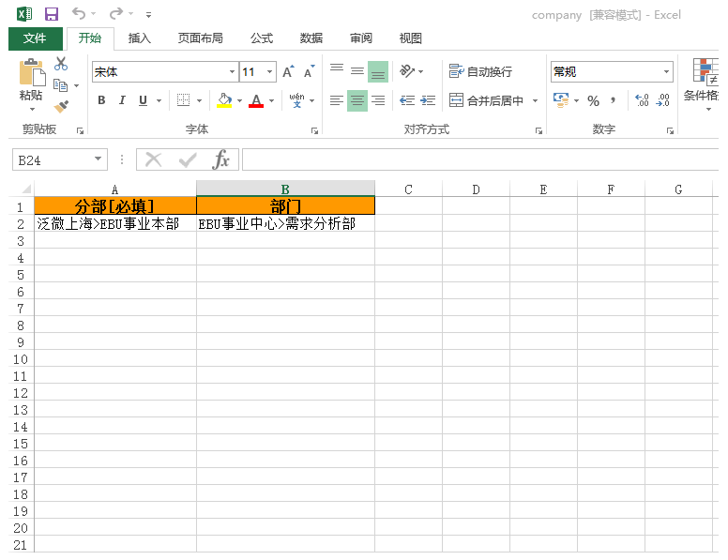Switch to the 插入 ribbon tab

point(140,38)
